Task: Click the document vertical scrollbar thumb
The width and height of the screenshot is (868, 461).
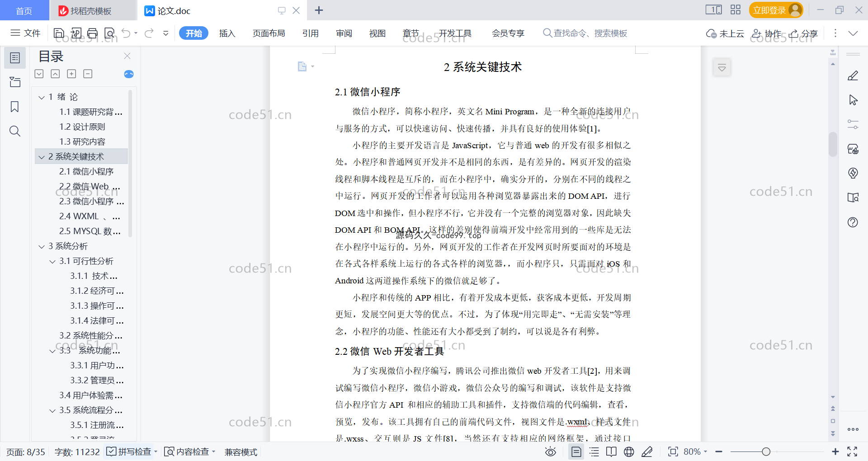Action: pos(833,144)
